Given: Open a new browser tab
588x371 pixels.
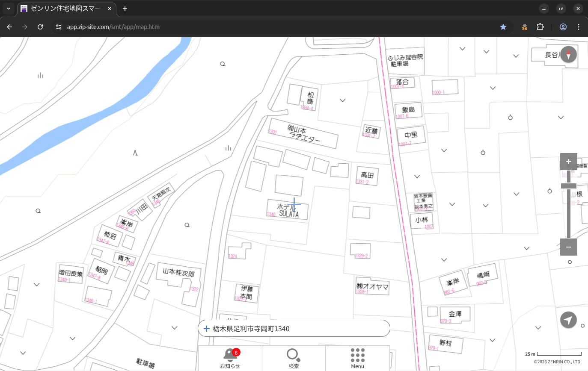Looking at the screenshot, I should tap(125, 9).
